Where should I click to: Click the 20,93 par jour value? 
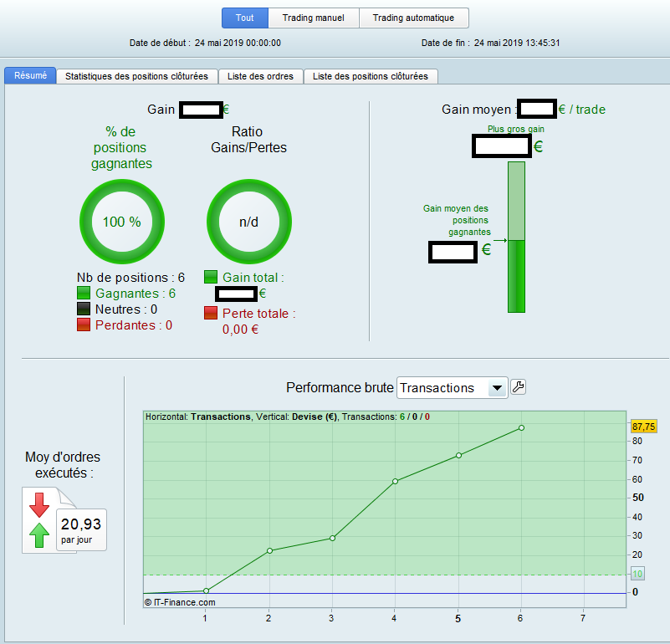click(81, 530)
